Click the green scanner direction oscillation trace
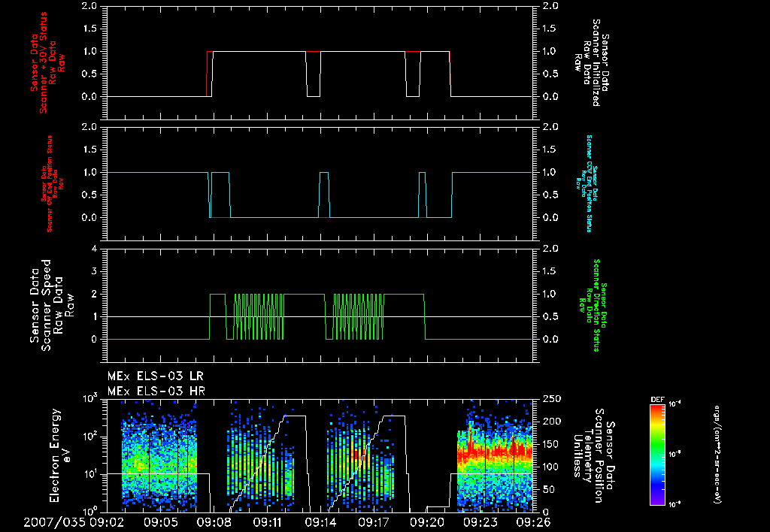This screenshot has height=532, width=770. click(259, 316)
